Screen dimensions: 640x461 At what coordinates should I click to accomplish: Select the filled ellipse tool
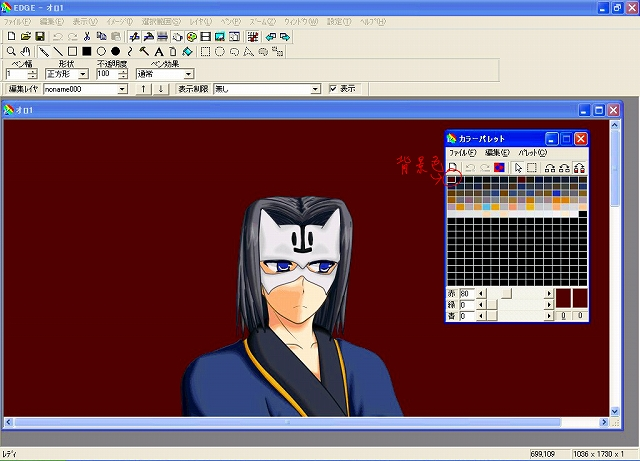click(x=115, y=51)
